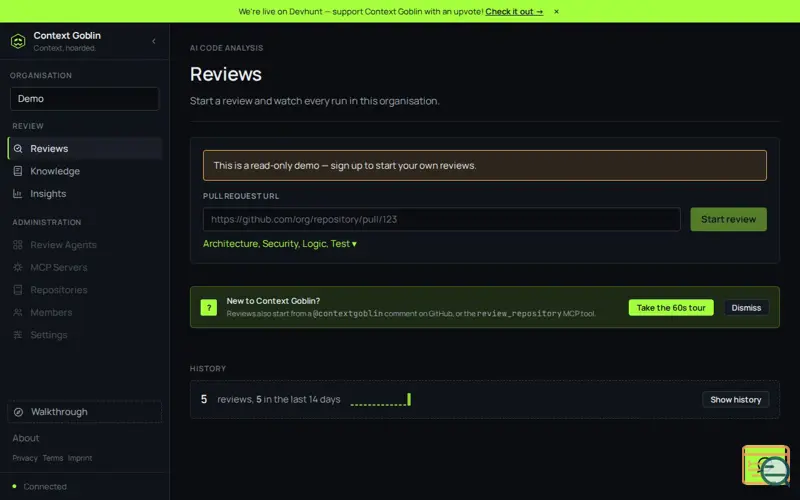
Task: Click the 'reviews, 5 in the last 14 days' text
Action: pos(279,399)
